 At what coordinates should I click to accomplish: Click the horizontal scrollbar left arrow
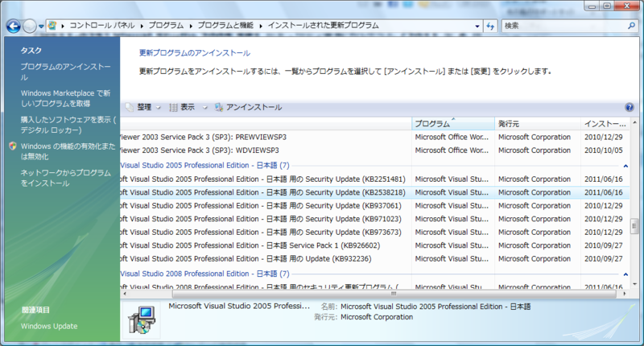point(125,294)
